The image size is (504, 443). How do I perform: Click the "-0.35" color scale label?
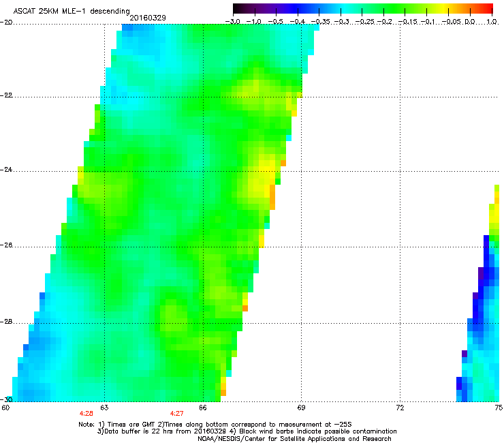(x=320, y=22)
